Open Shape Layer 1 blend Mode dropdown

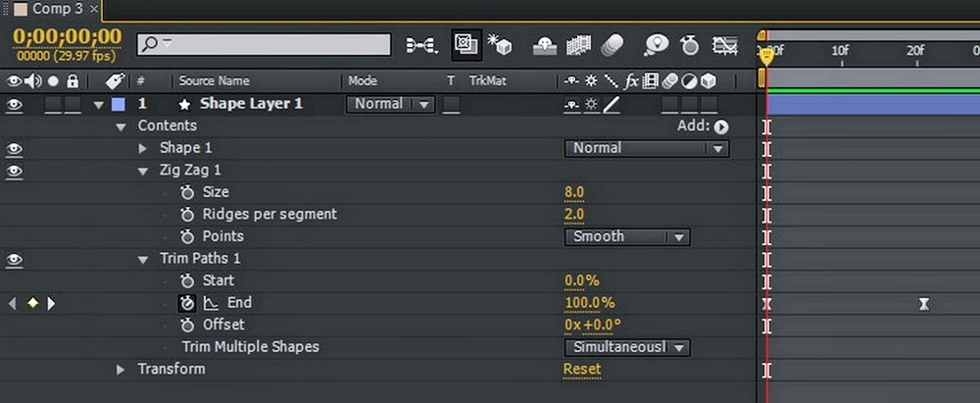pyautogui.click(x=390, y=105)
